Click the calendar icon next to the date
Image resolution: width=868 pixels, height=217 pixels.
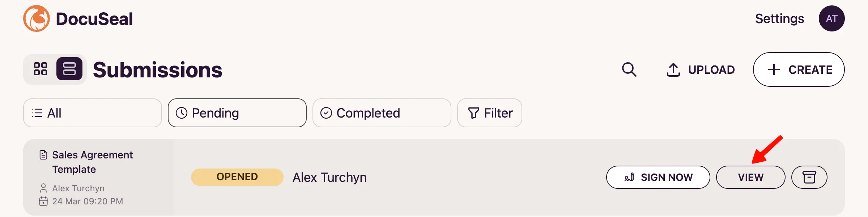(43, 201)
